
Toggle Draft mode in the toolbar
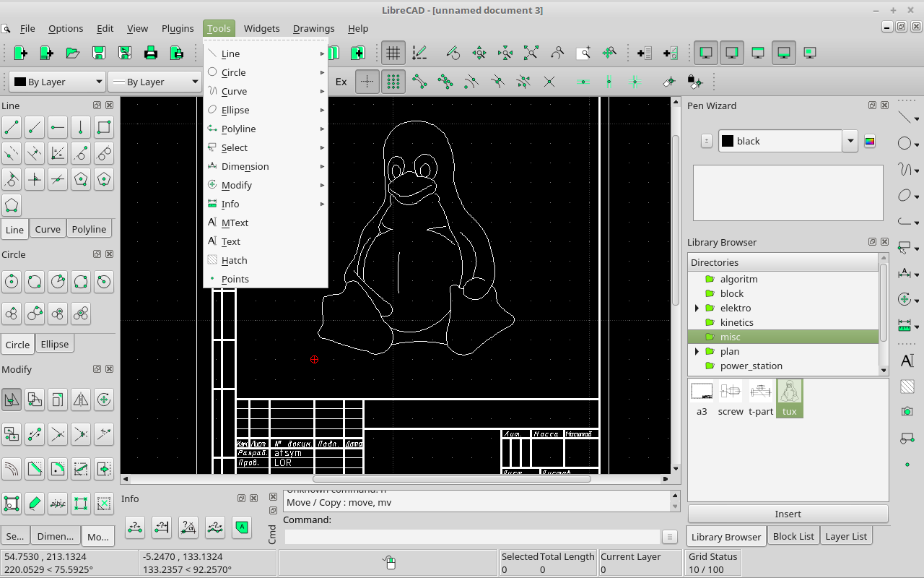pos(419,53)
